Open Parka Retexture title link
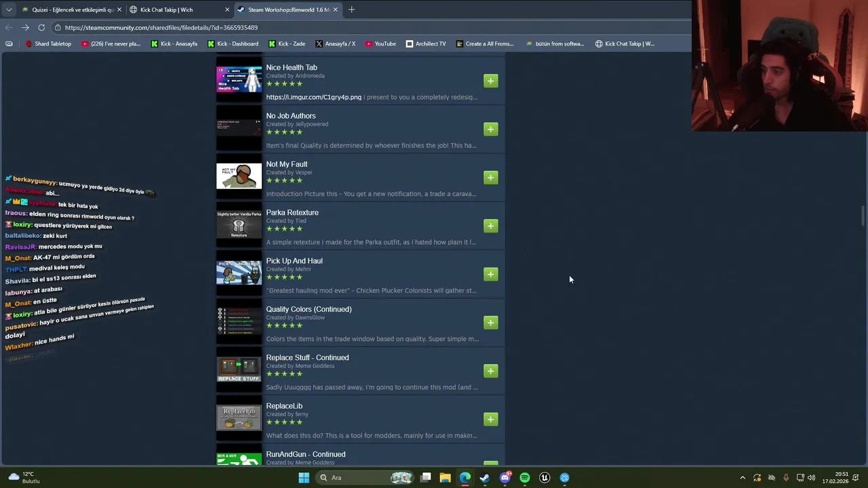This screenshot has width=868, height=488. [x=292, y=212]
